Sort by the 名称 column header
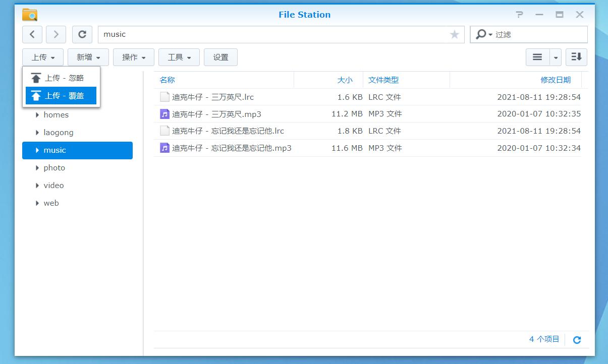Screen dimensions: 608x364 point(167,80)
